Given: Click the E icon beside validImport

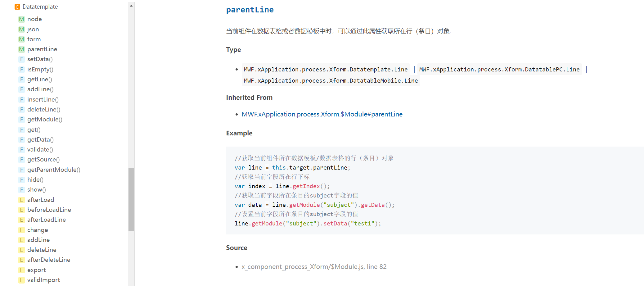Looking at the screenshot, I should tap(21, 280).
